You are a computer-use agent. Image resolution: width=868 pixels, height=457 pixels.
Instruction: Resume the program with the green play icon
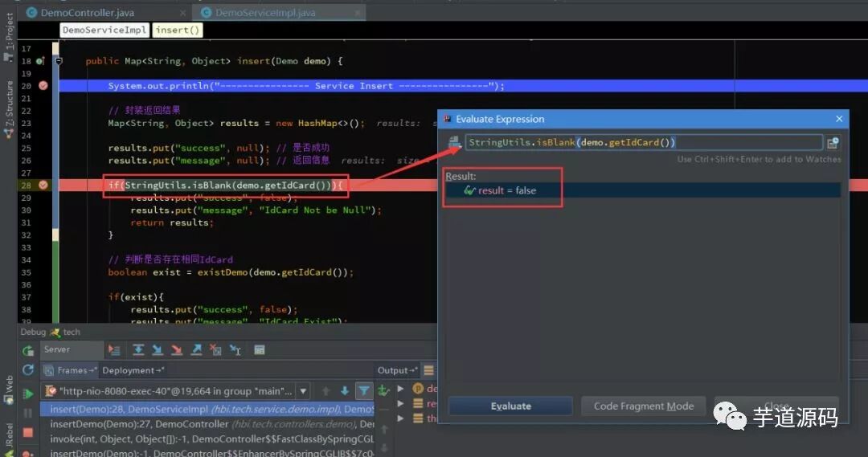click(27, 394)
